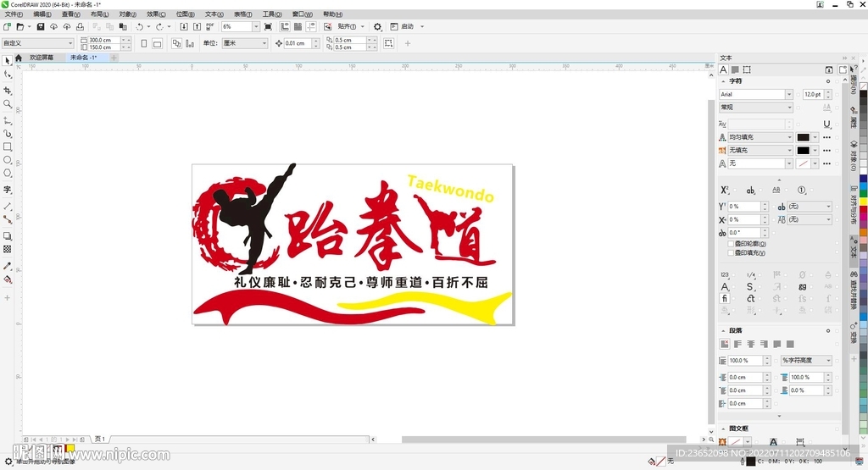Screen dimensions: 868x470
Task: Toggle show grid button in toolbar
Action: pos(298,26)
